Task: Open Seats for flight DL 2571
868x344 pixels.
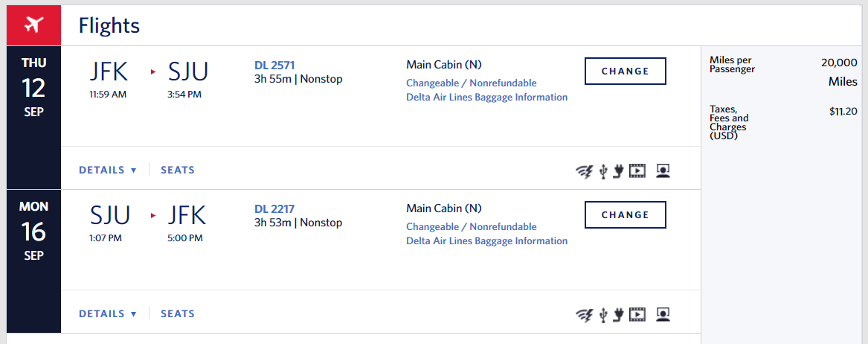Action: tap(178, 170)
